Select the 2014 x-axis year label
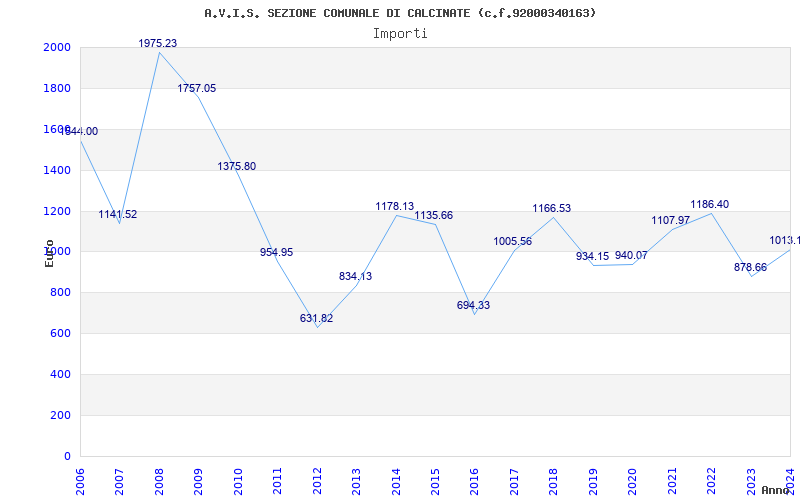The width and height of the screenshot is (800, 500). click(x=396, y=482)
